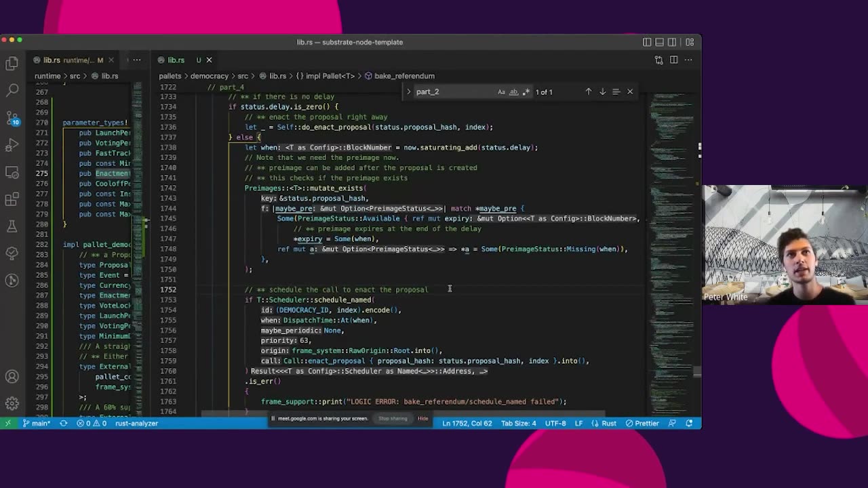The width and height of the screenshot is (868, 488).
Task: Toggle Match Whole Word in find widget
Action: [513, 91]
